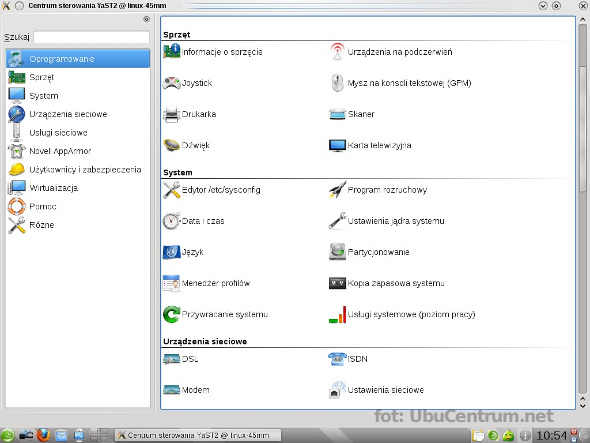Screen dimensions: 590x443
Task: Click the Szukaj search field
Action: [x=91, y=37]
